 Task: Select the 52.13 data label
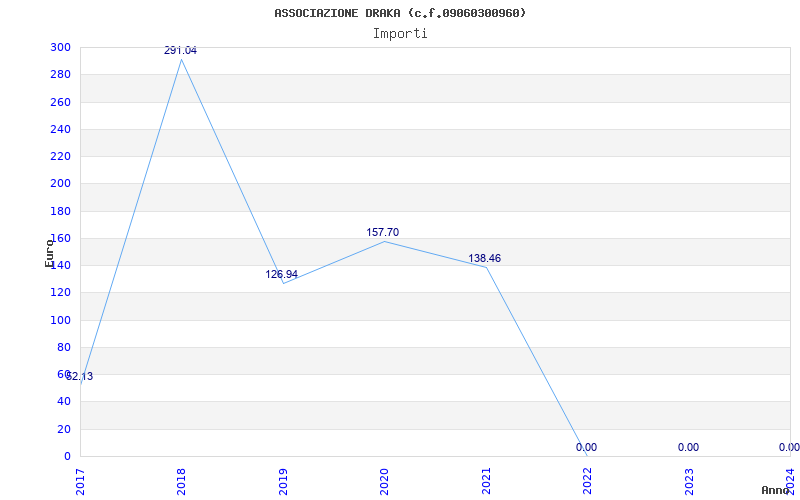(80, 377)
